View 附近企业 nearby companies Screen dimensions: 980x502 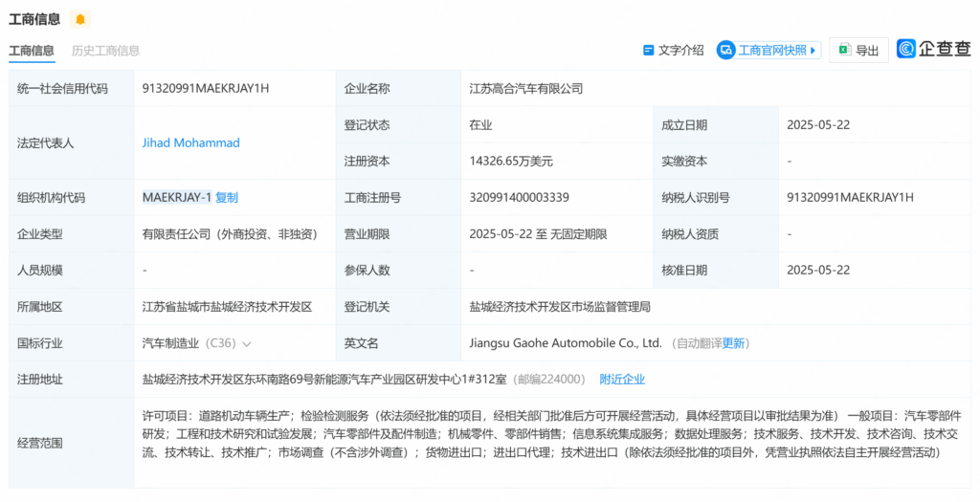622,380
